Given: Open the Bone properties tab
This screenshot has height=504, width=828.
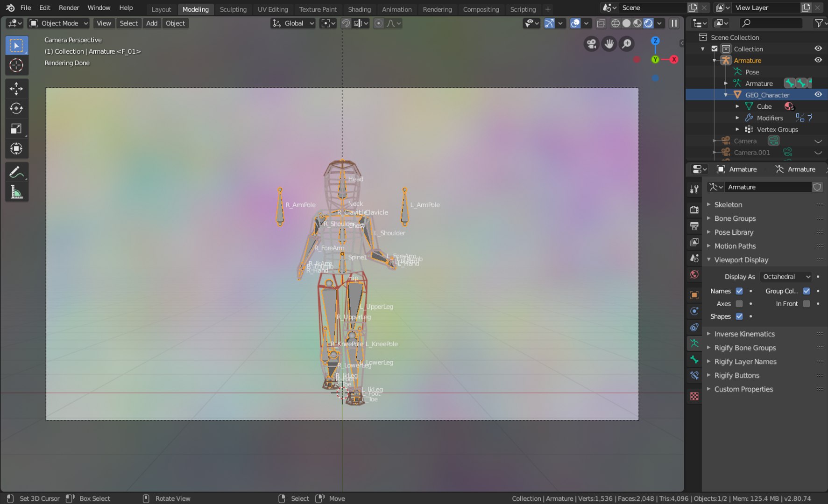Looking at the screenshot, I should 694,359.
